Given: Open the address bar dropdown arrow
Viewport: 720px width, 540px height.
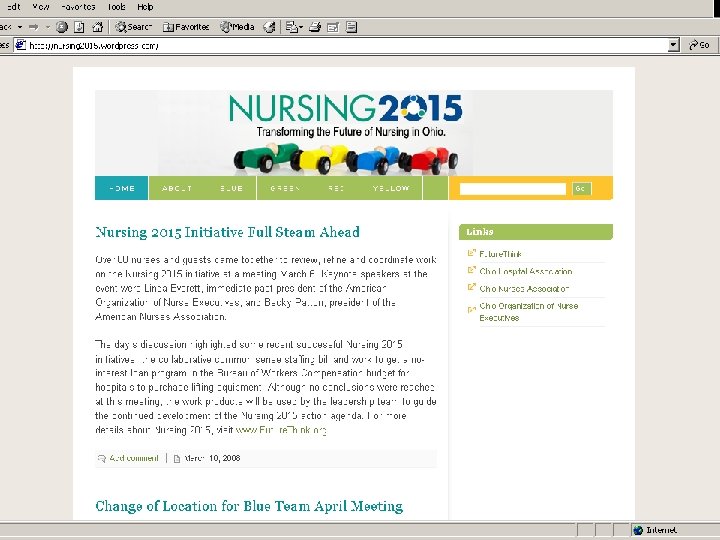Looking at the screenshot, I should tap(674, 45).
